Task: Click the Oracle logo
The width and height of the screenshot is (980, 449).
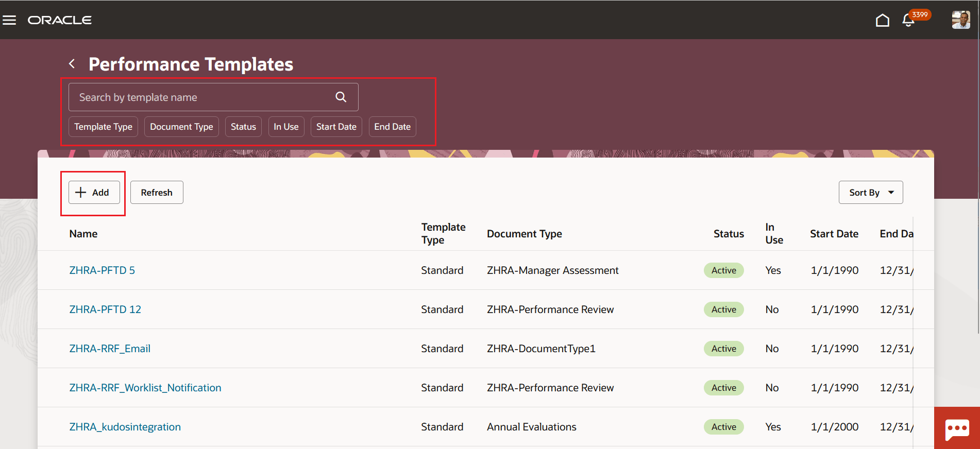Action: (60, 20)
